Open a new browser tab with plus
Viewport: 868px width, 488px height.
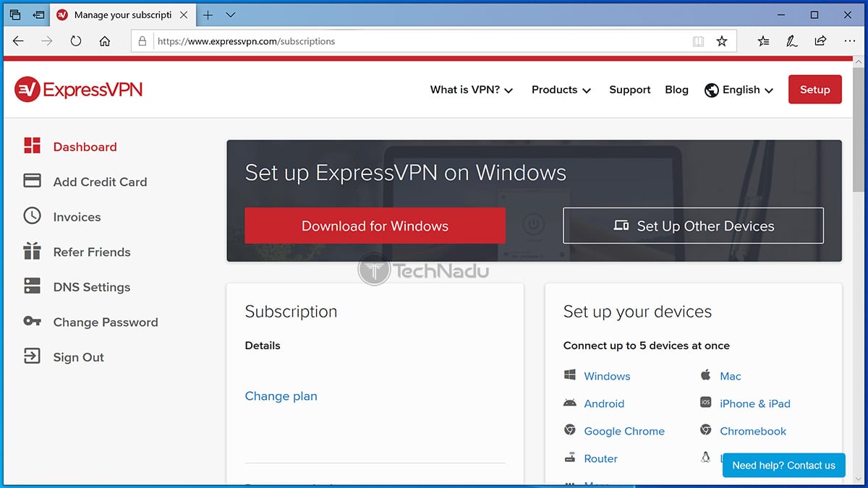pos(208,14)
